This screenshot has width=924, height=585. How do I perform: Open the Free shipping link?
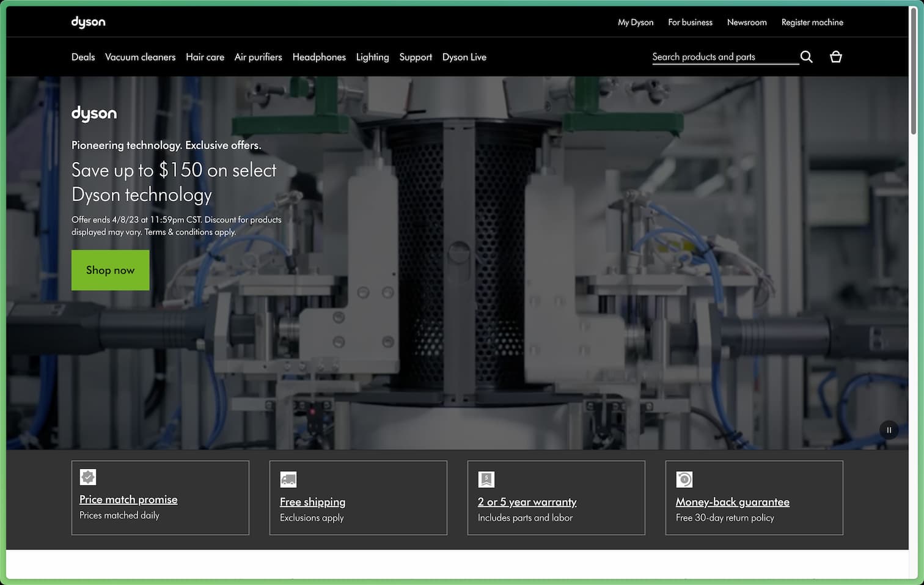click(x=312, y=502)
